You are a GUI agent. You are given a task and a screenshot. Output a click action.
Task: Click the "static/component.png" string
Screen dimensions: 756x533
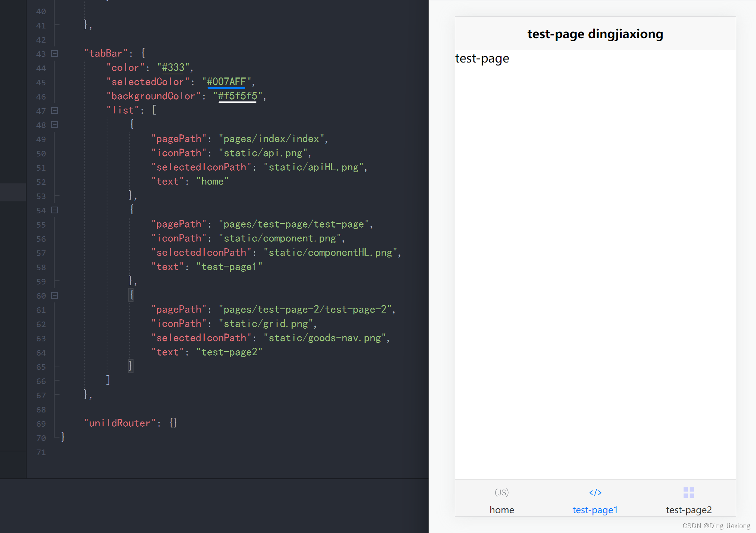280,238
